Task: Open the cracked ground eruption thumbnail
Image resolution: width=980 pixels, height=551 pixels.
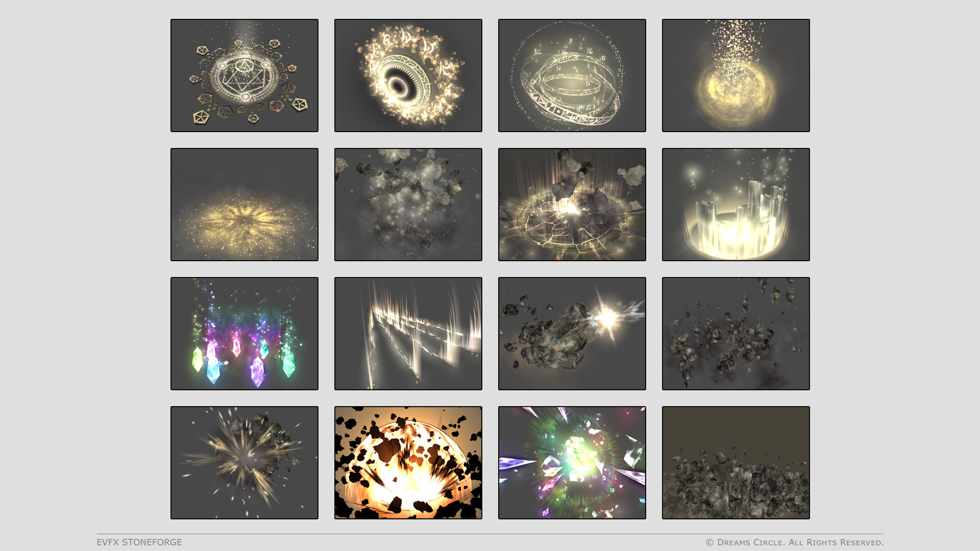Action: coord(572,205)
